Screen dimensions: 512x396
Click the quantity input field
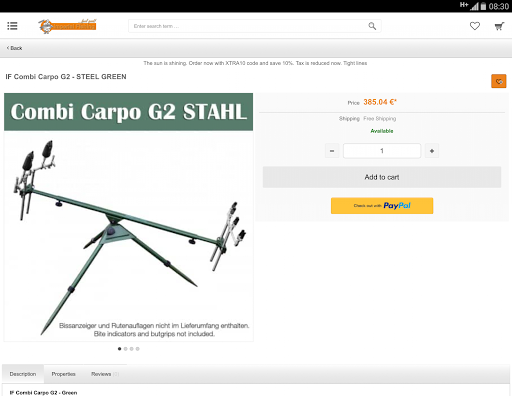click(382, 151)
